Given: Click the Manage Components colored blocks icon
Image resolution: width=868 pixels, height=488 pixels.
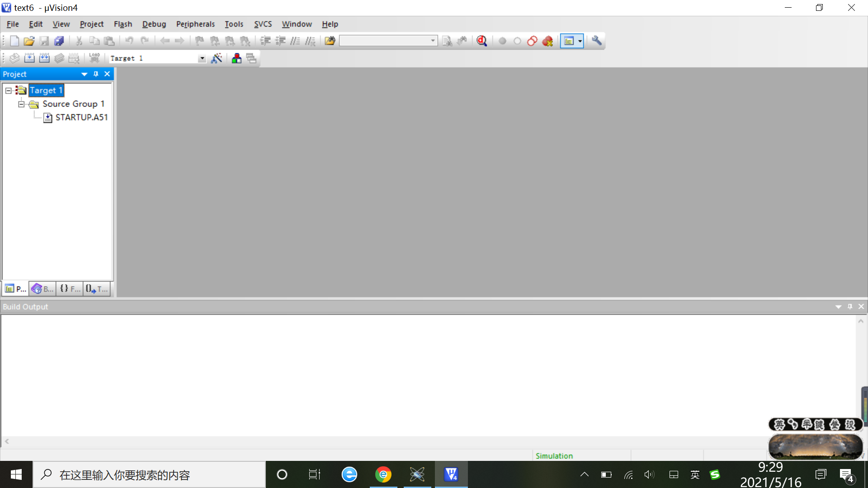Looking at the screenshot, I should (x=236, y=58).
